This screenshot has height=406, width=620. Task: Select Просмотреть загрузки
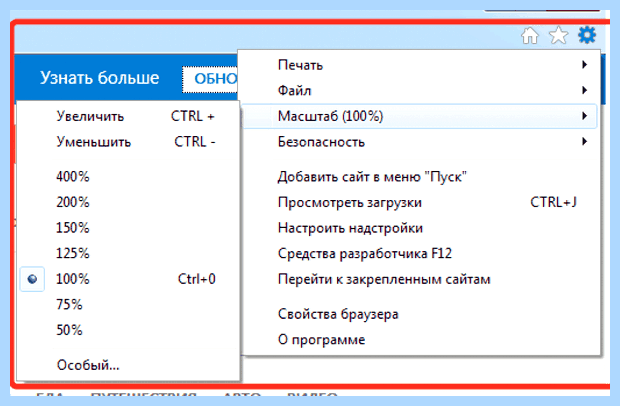point(419,202)
